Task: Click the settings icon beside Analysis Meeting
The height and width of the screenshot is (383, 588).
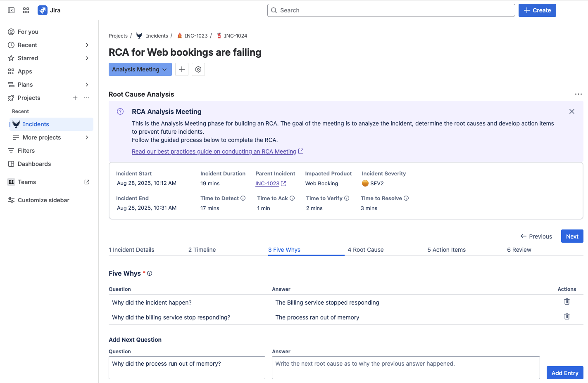Action: pyautogui.click(x=198, y=69)
